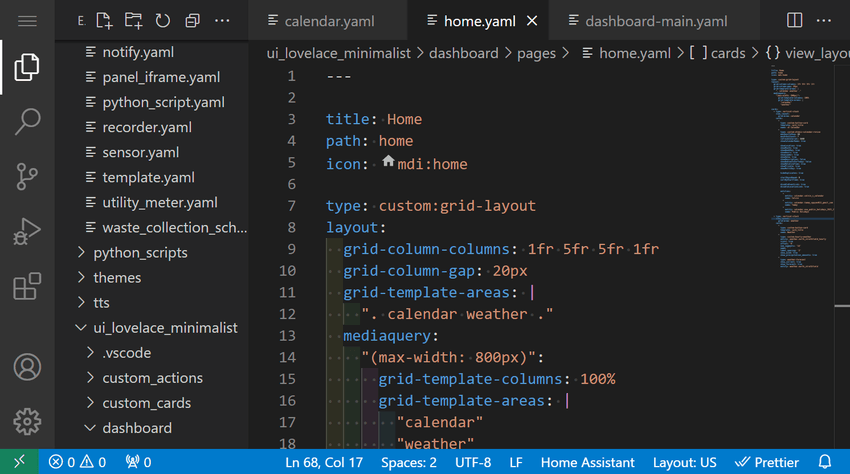Expand the custom_cards folder
Screen dimensions: 850x474
coord(146,403)
